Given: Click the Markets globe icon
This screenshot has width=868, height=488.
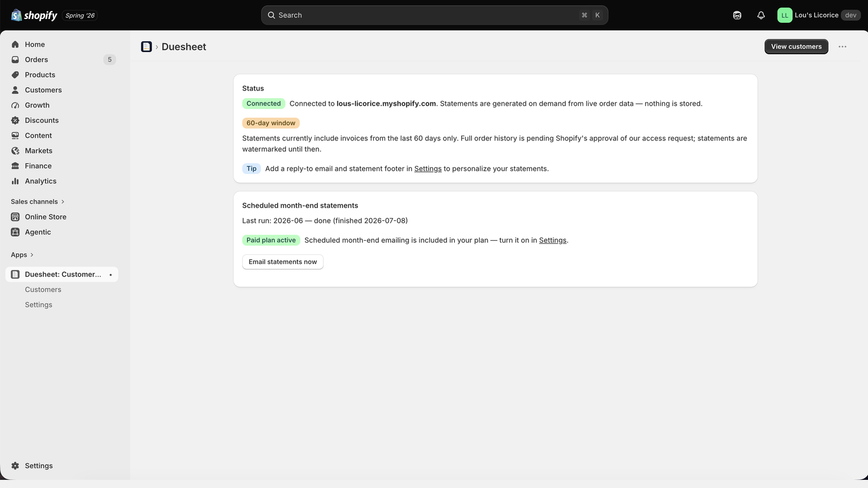Looking at the screenshot, I should coord(15,151).
